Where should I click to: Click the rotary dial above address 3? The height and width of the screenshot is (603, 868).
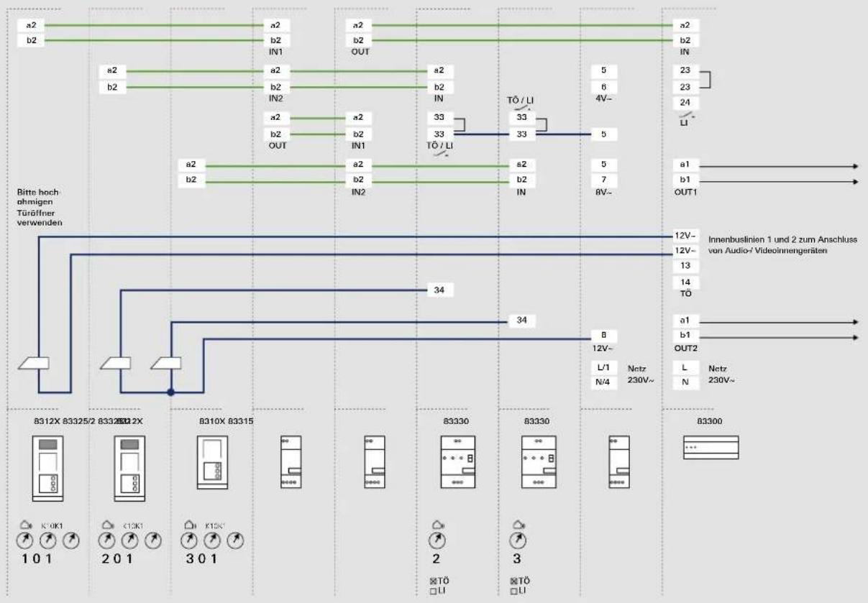click(x=517, y=540)
